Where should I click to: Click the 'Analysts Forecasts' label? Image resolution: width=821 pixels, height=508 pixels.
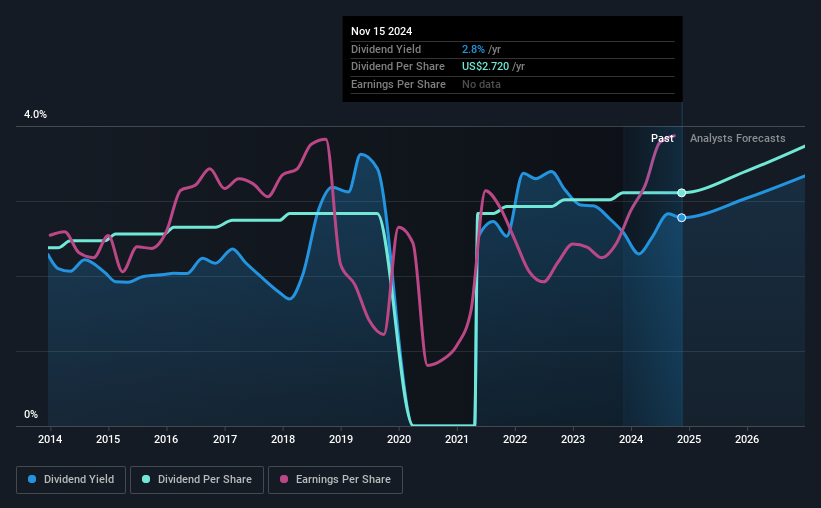point(737,138)
